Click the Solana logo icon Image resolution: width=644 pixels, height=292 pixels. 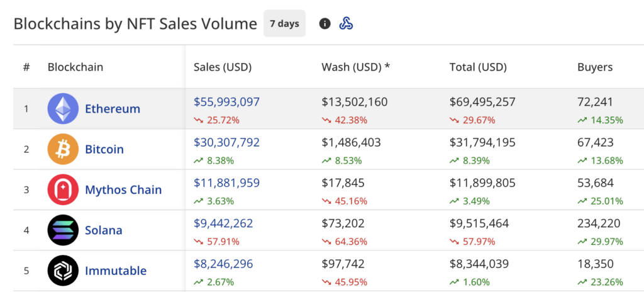point(63,230)
